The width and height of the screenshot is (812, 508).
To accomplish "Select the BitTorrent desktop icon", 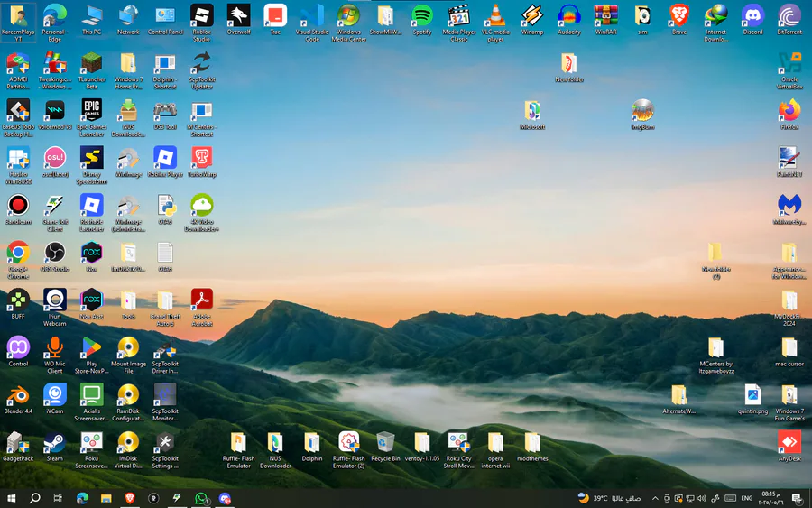I will click(789, 20).
